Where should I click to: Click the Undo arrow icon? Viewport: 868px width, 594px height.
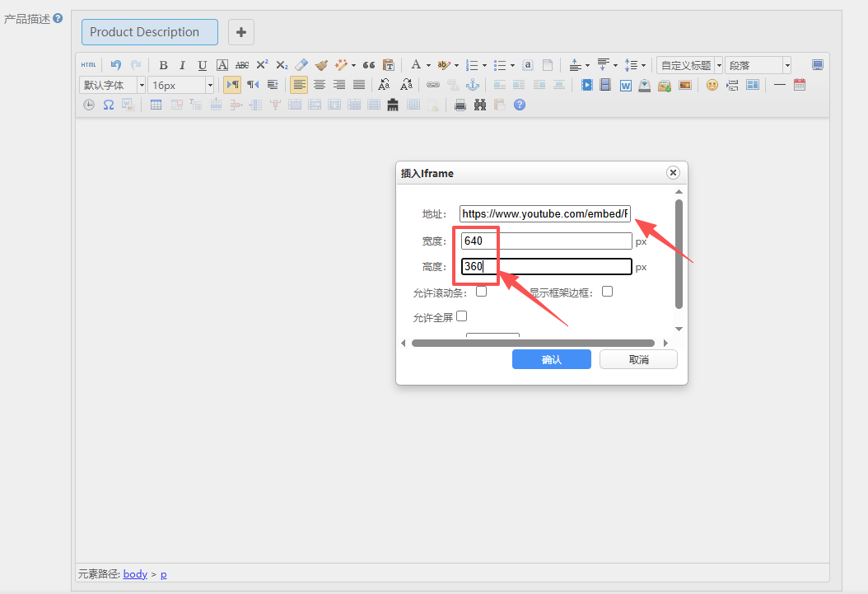[x=116, y=65]
